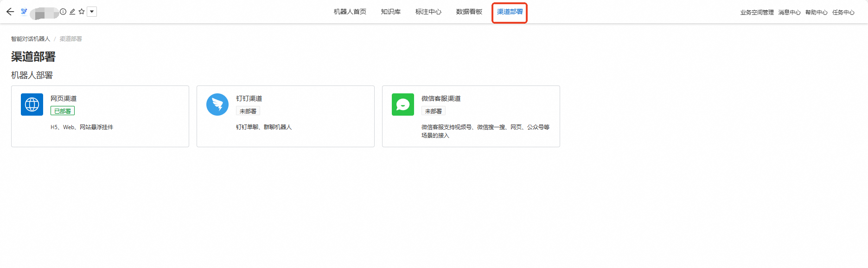Screen dimensions: 868x268
Task: Go to 数据看板 tab
Action: click(469, 12)
